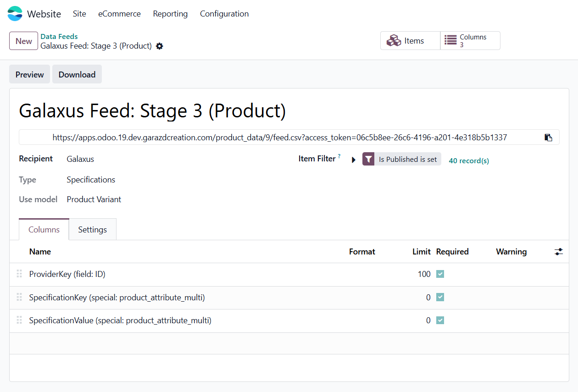578x392 pixels.
Task: Open the Columns 3 smart button
Action: pos(470,40)
